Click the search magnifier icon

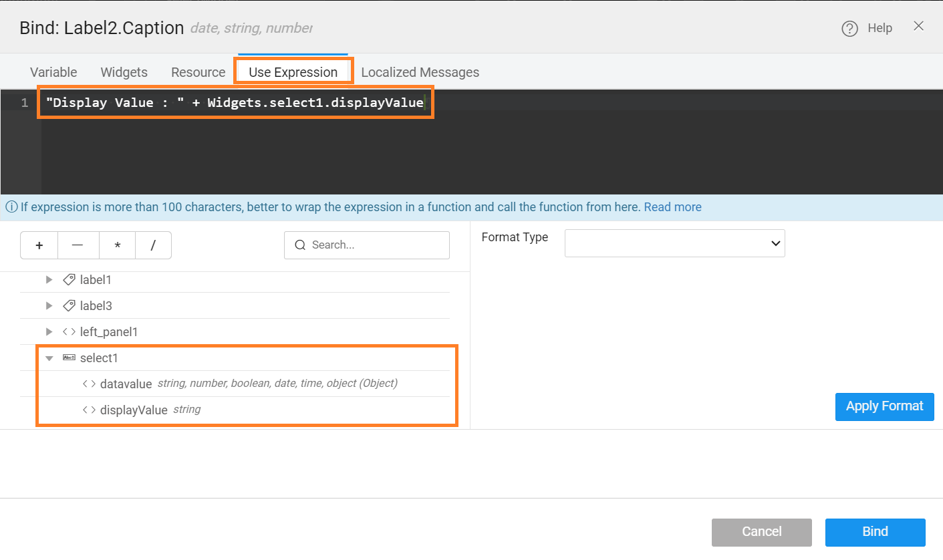point(299,245)
